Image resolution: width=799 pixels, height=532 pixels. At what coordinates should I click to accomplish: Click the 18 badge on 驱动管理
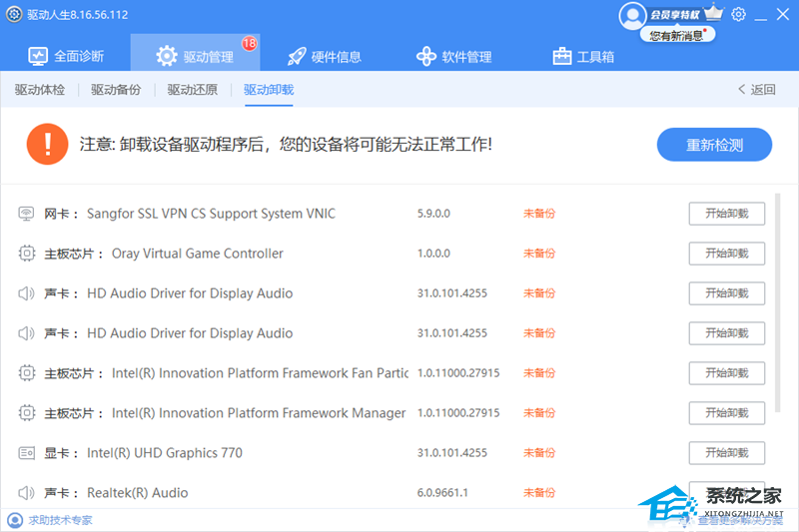point(249,43)
